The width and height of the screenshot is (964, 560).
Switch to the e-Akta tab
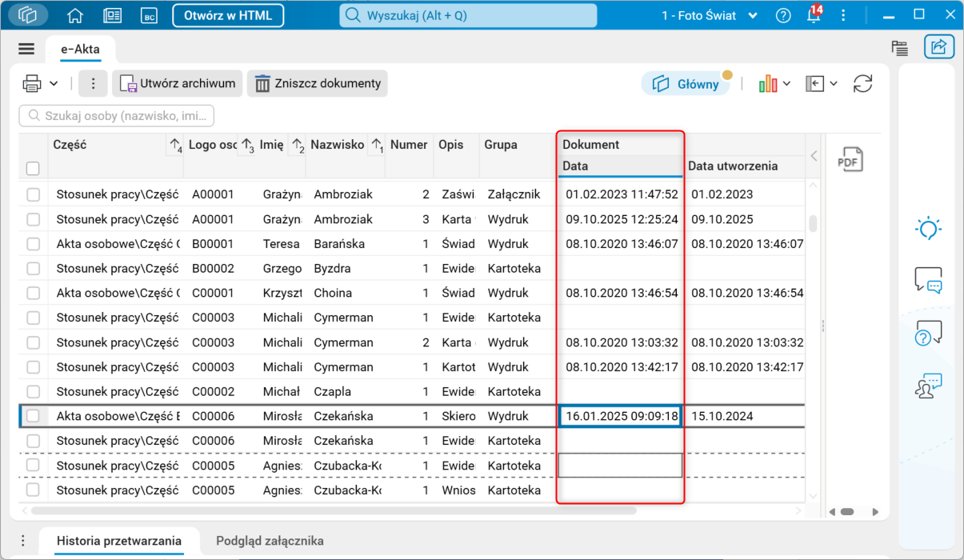[x=81, y=50]
